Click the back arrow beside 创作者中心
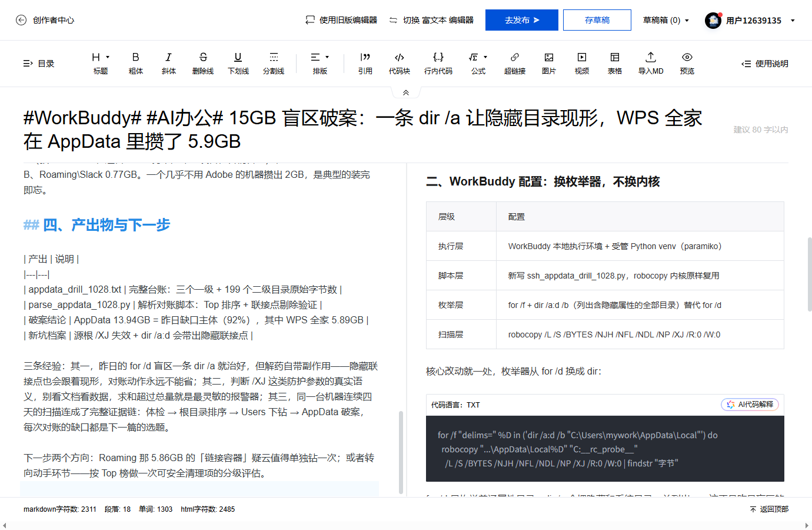This screenshot has width=812, height=530. (21, 20)
